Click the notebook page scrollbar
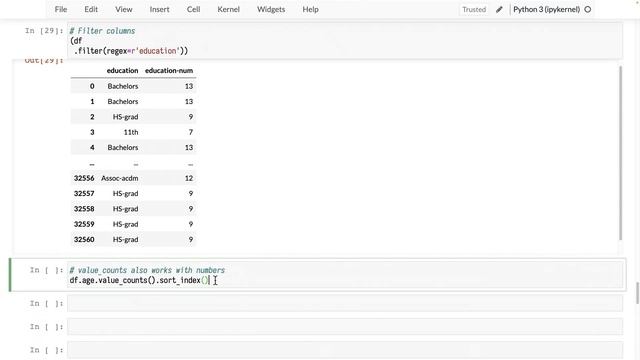 (637, 293)
